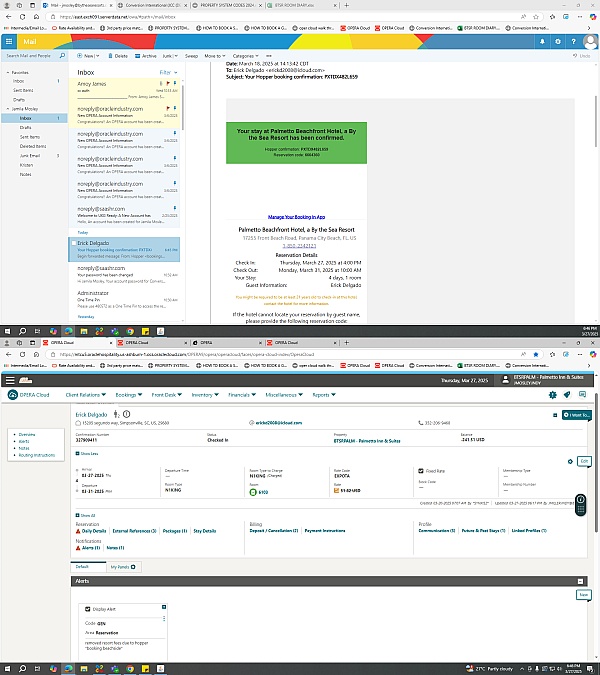
Task: Open Chrome from the upper taskbar
Action: pyautogui.click(x=130, y=331)
